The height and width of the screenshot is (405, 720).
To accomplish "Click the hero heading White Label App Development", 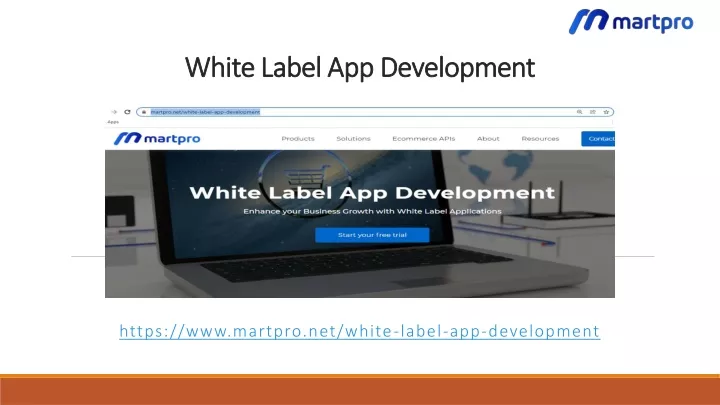I will (372, 193).
